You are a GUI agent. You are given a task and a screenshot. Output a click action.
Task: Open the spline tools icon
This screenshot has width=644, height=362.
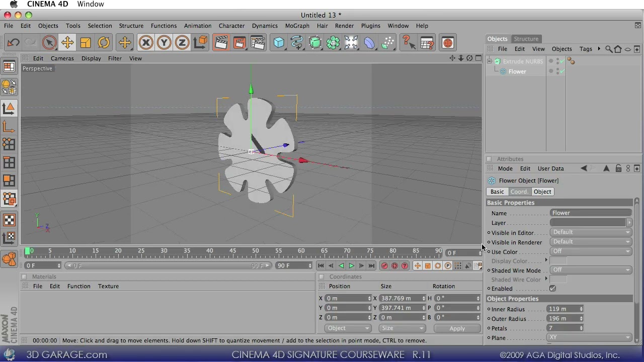297,43
